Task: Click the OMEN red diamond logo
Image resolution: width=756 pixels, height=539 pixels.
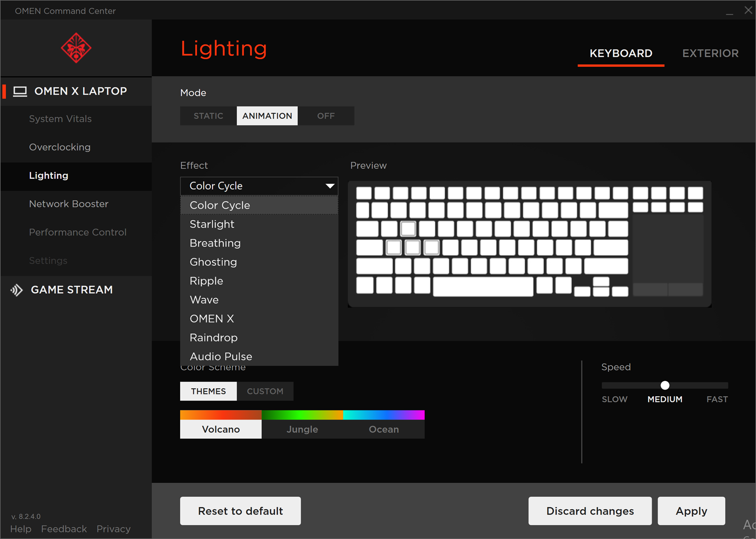Action: pos(76,48)
